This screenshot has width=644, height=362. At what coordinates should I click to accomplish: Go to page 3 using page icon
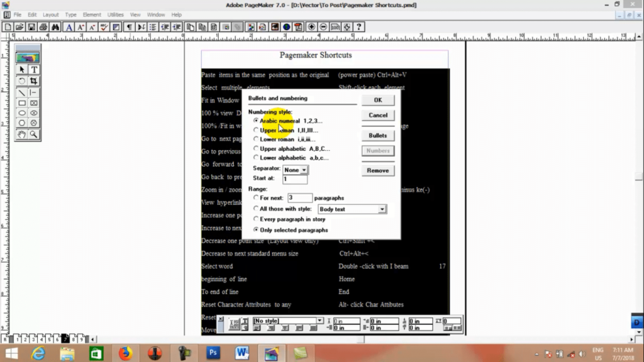tap(34, 339)
